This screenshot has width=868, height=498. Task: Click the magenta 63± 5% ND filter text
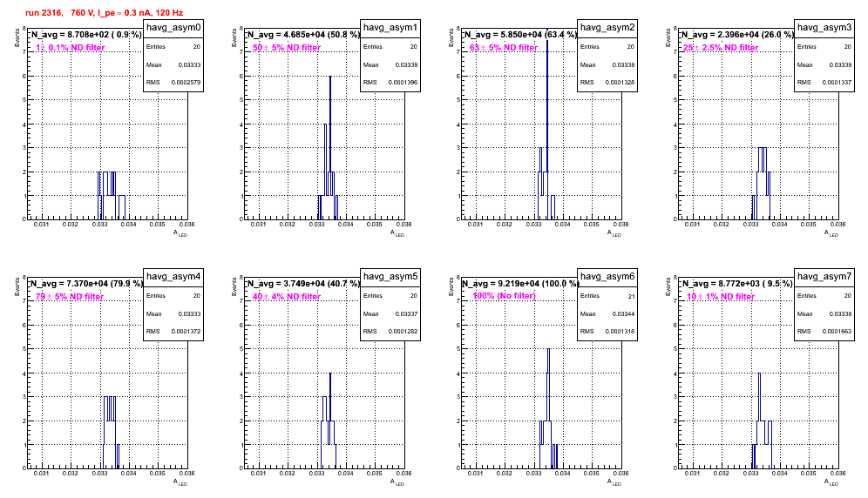click(x=504, y=48)
